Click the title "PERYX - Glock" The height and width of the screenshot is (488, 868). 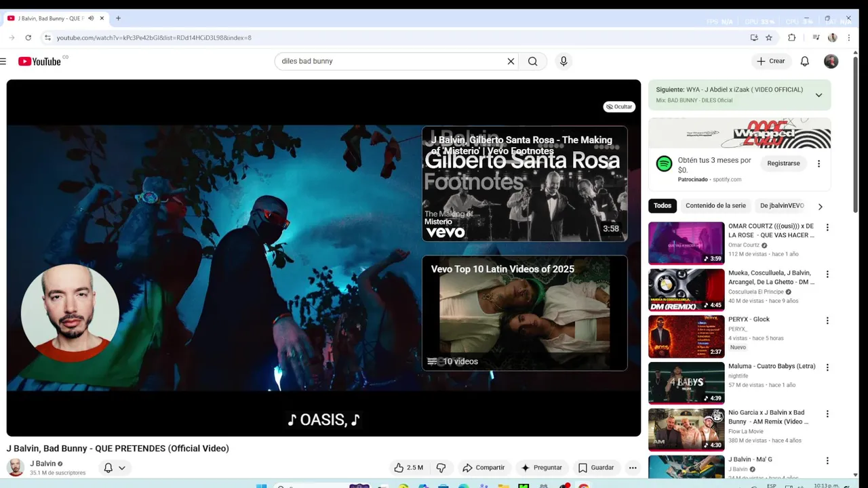[x=749, y=319]
